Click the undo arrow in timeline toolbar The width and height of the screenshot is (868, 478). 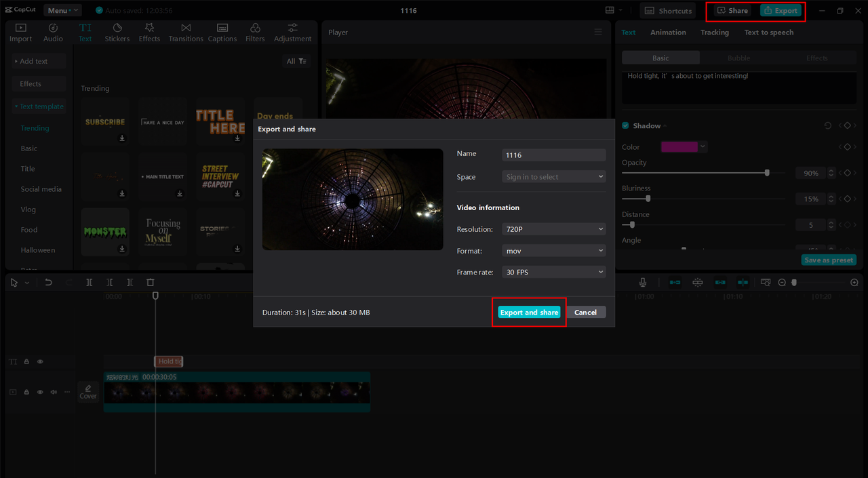[x=48, y=282]
